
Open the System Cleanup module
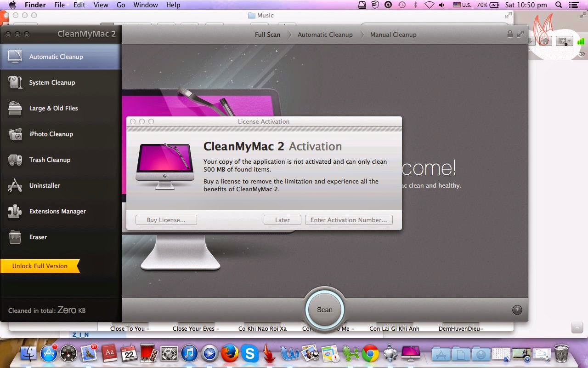(x=61, y=82)
